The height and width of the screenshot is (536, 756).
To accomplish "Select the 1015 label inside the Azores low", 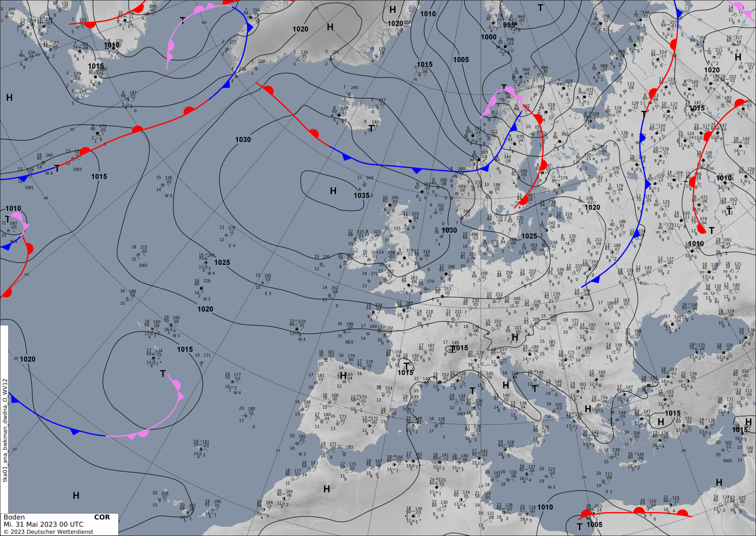I will (x=185, y=349).
